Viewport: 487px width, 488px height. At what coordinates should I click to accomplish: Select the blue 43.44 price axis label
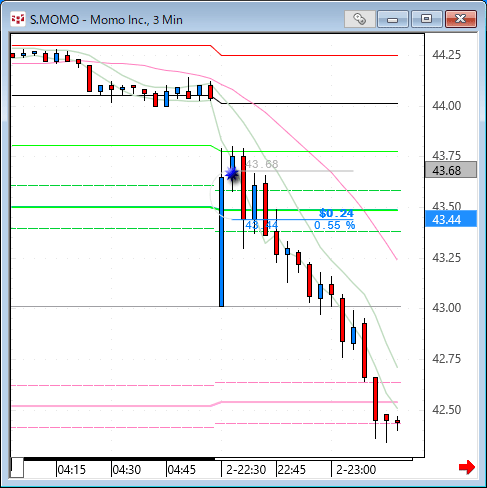point(451,219)
